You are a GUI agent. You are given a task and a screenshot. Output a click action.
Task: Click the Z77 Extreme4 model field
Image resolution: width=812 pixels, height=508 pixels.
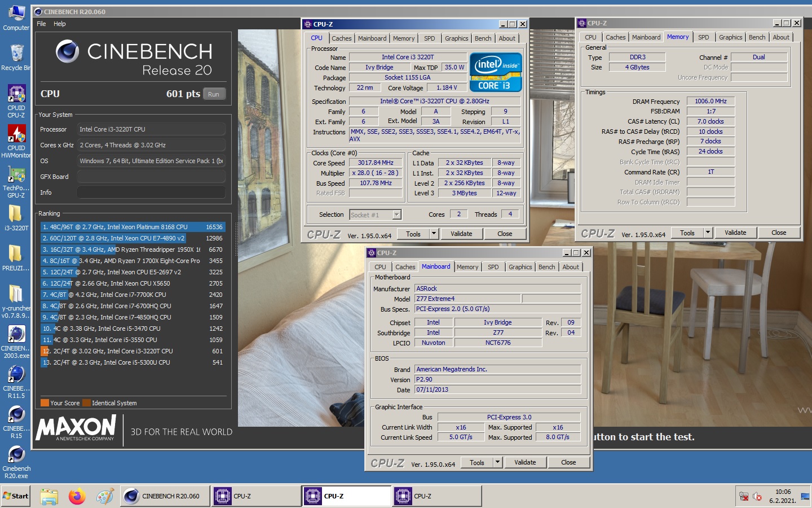click(x=467, y=299)
